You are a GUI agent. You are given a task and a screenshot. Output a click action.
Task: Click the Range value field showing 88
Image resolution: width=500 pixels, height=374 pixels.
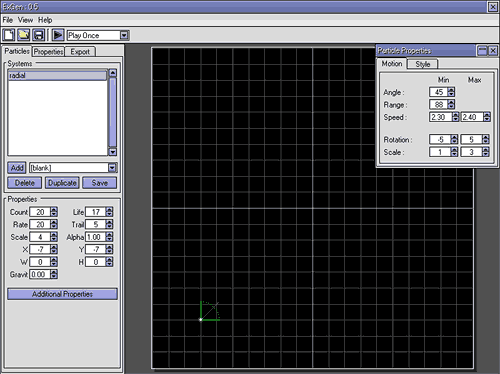pos(438,105)
